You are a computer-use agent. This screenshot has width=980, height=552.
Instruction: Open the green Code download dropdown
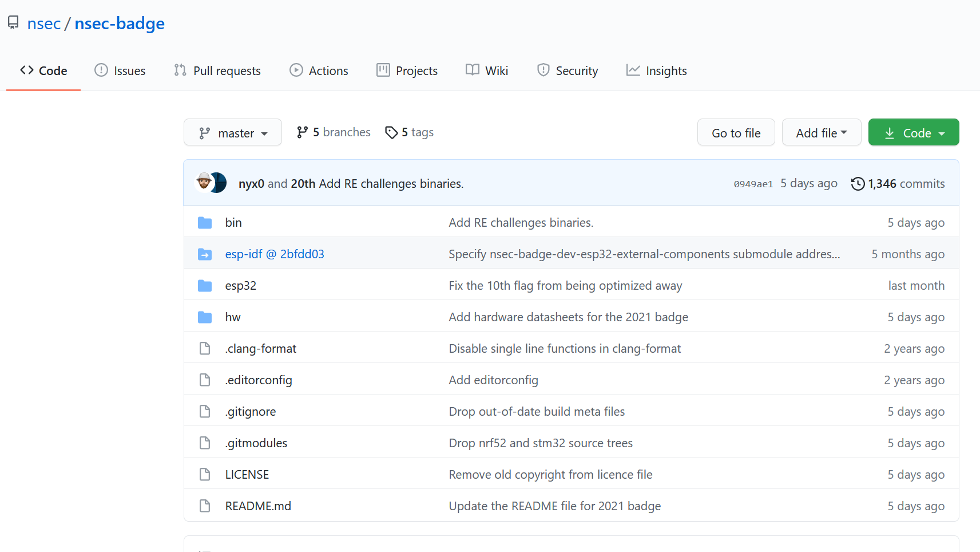tap(914, 133)
